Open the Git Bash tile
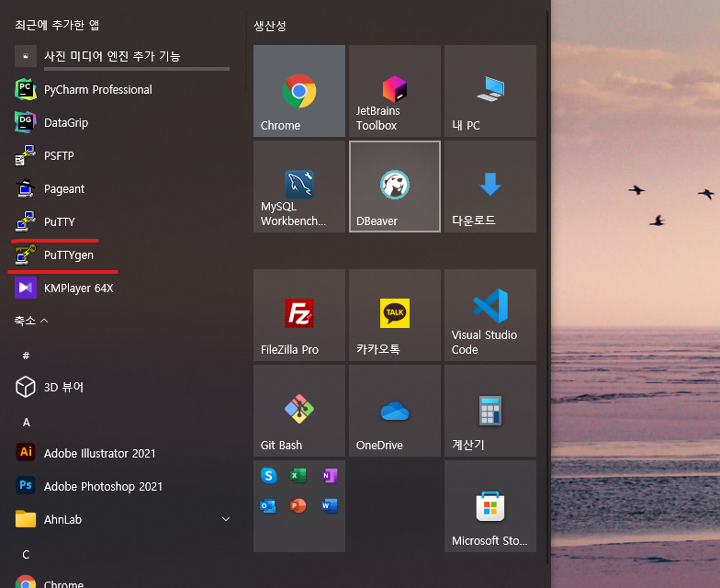The image size is (720, 588). 299,410
